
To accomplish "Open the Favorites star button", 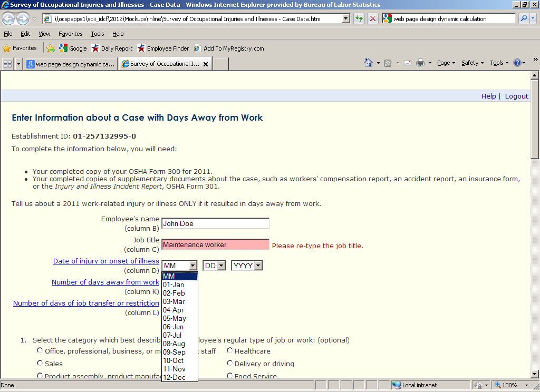I will [x=20, y=48].
